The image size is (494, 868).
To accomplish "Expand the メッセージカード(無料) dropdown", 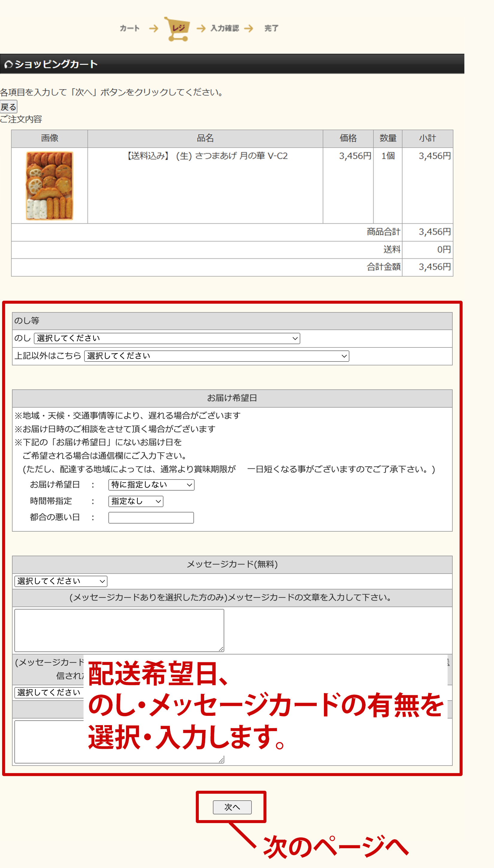I will click(x=61, y=581).
